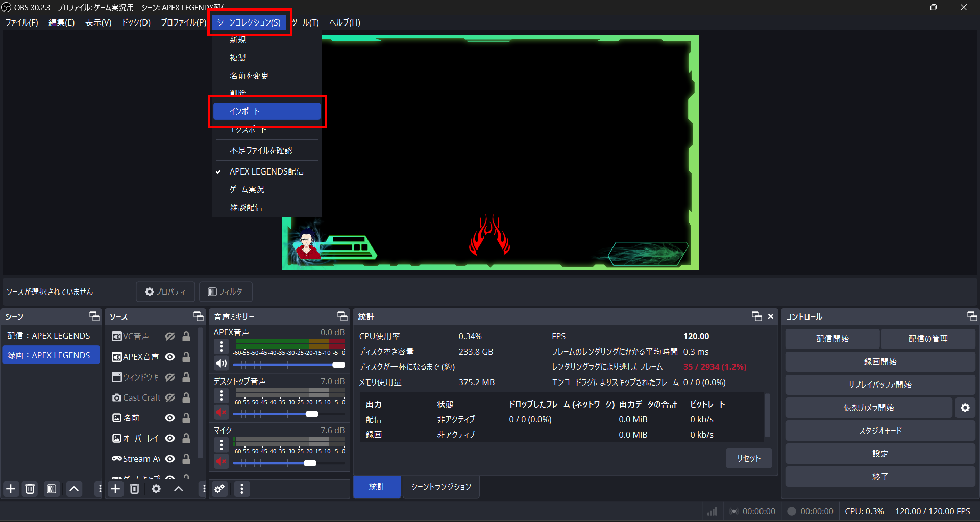This screenshot has height=522, width=980.
Task: Add a new scene with plus icon
Action: coord(11,489)
